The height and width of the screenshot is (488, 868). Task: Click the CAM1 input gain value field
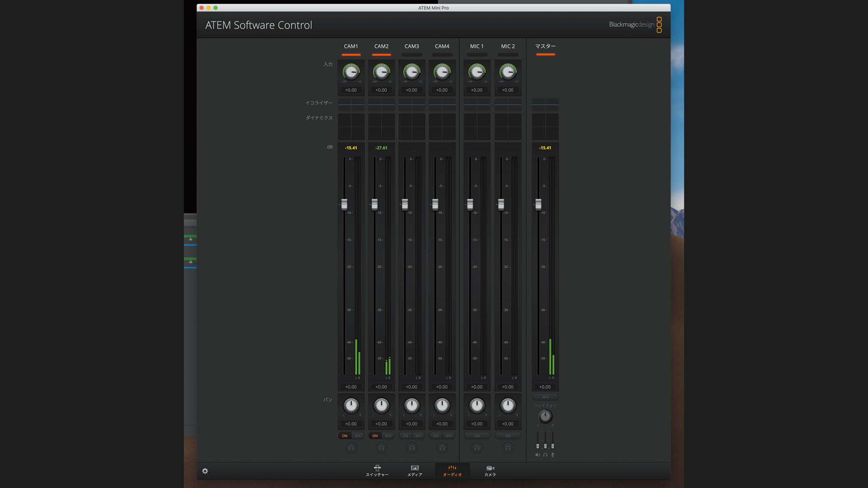351,90
